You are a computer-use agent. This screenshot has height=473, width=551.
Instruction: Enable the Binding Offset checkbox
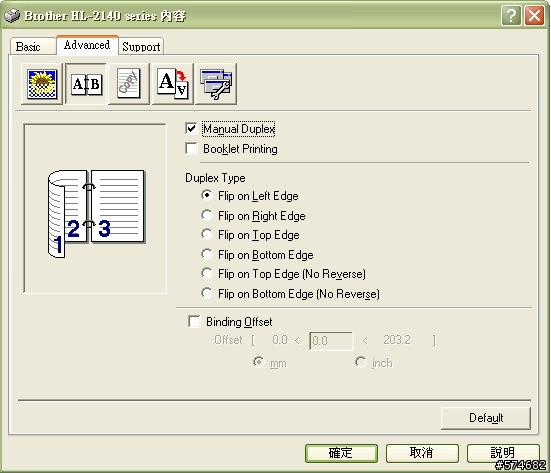click(x=194, y=321)
